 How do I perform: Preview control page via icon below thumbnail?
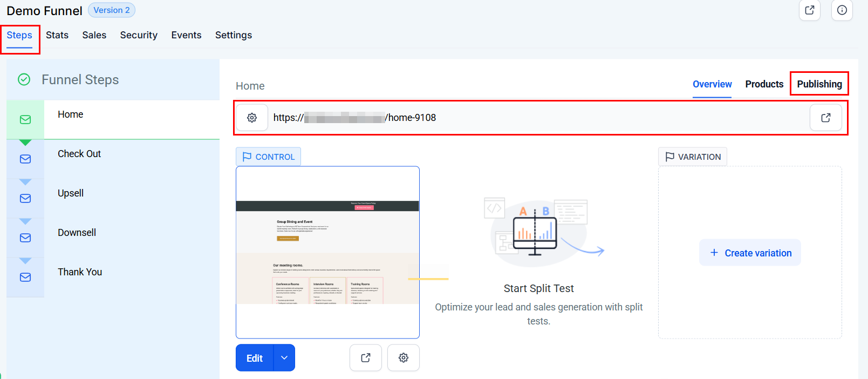click(x=366, y=357)
